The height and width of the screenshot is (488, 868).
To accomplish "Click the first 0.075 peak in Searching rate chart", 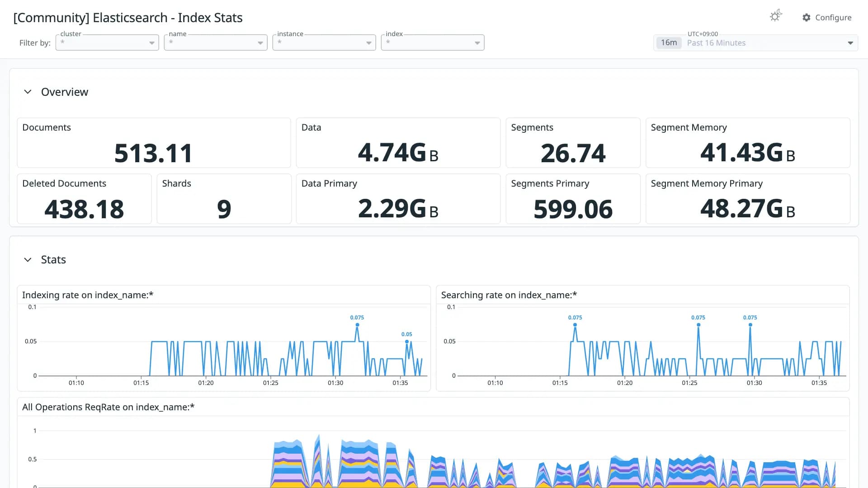I will pyautogui.click(x=575, y=324).
